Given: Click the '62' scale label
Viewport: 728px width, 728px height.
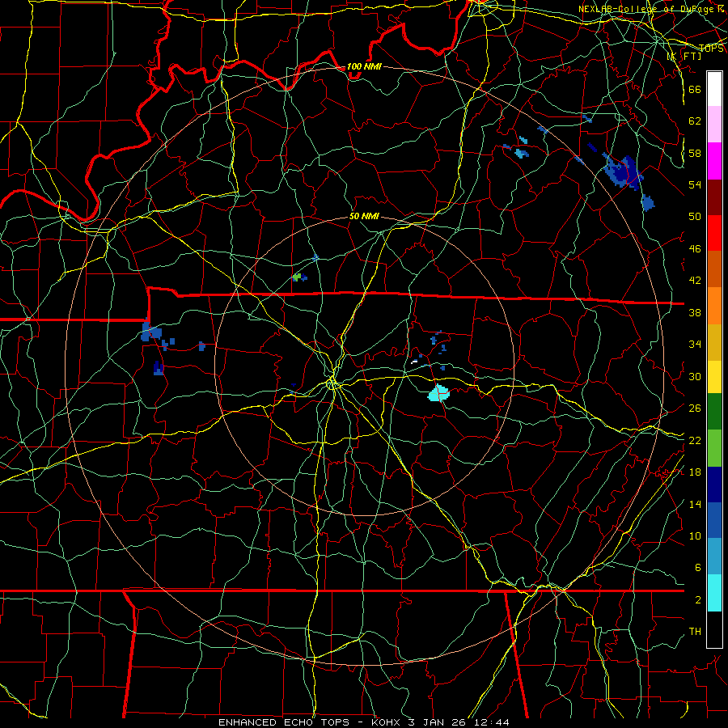Looking at the screenshot, I should click(x=695, y=121).
